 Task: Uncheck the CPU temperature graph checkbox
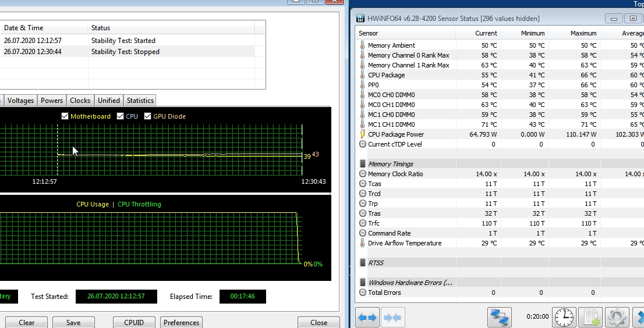[x=120, y=116]
